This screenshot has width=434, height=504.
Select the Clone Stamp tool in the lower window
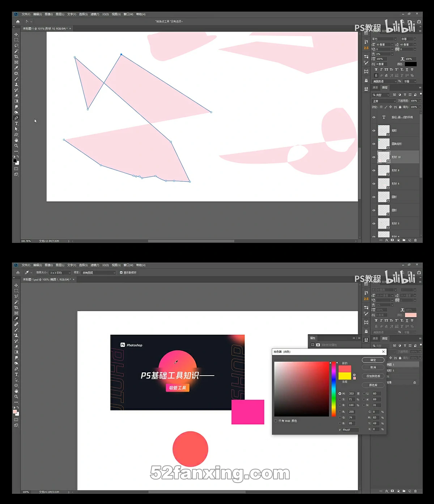pyautogui.click(x=16, y=335)
